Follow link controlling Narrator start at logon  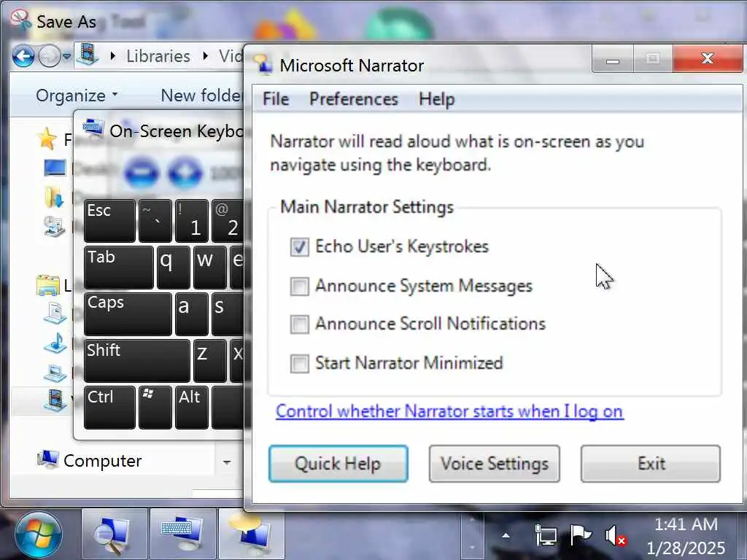tap(449, 411)
